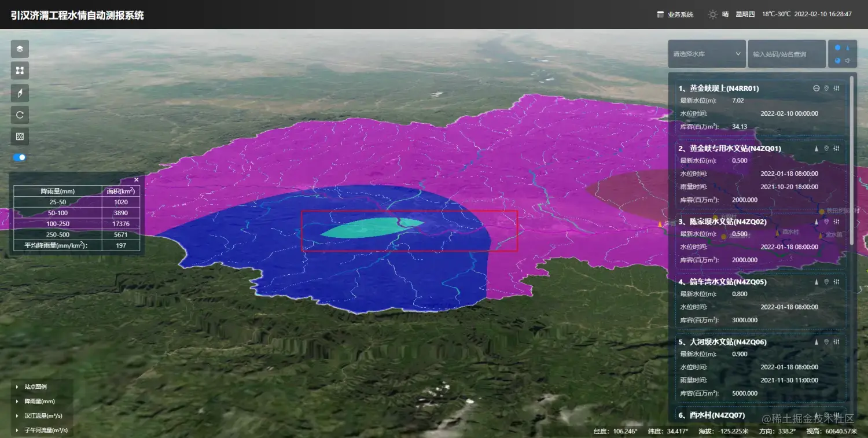Screen dimensions: 868x438
Task: Click storage value 34.13
Action: coord(740,127)
